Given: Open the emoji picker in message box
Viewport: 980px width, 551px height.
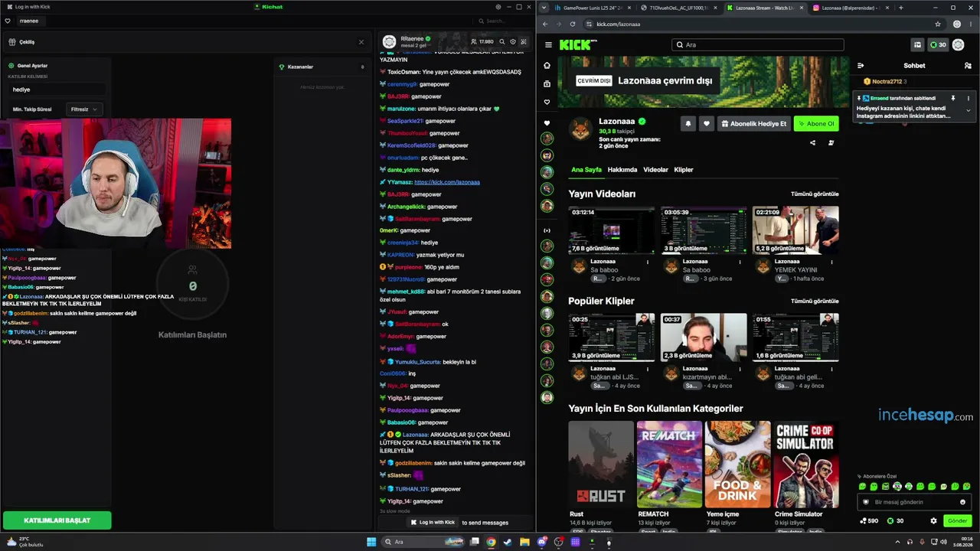Looking at the screenshot, I should tap(963, 502).
